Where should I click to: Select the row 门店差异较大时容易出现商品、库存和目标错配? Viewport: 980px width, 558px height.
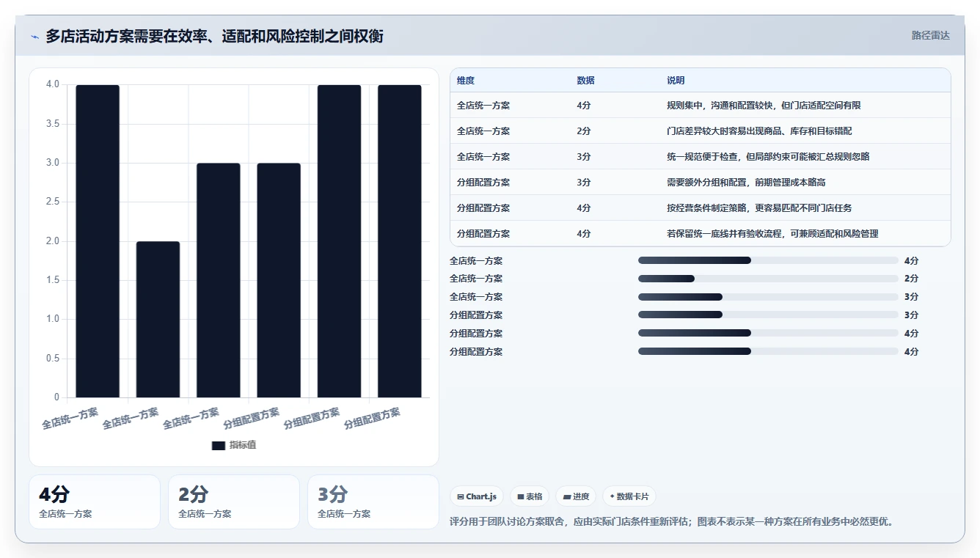click(x=700, y=131)
